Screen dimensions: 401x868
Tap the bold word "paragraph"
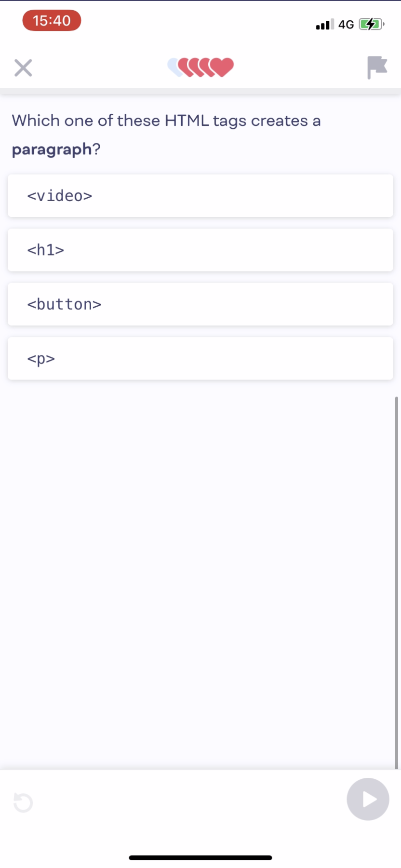coord(52,149)
